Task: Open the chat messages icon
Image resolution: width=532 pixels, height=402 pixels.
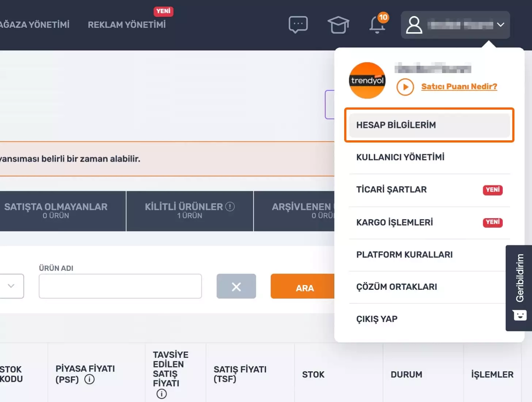Action: click(298, 25)
